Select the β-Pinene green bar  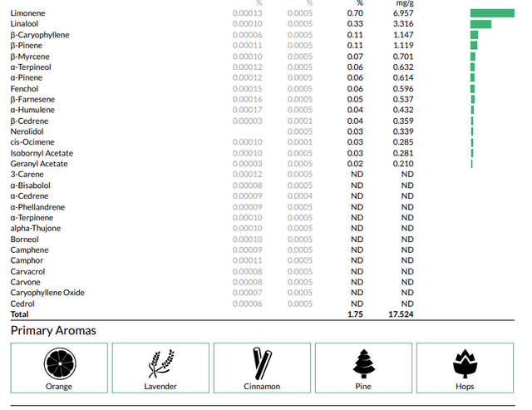point(474,46)
